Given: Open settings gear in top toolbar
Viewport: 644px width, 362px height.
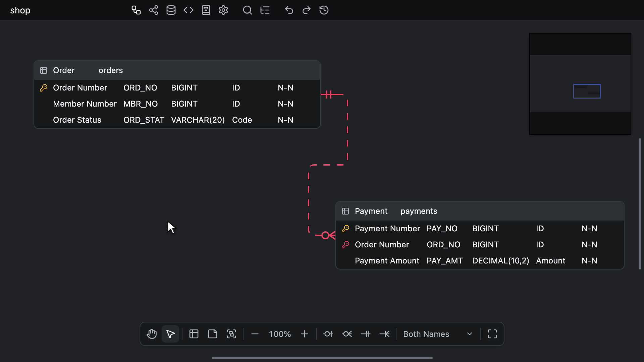Looking at the screenshot, I should click(x=223, y=10).
